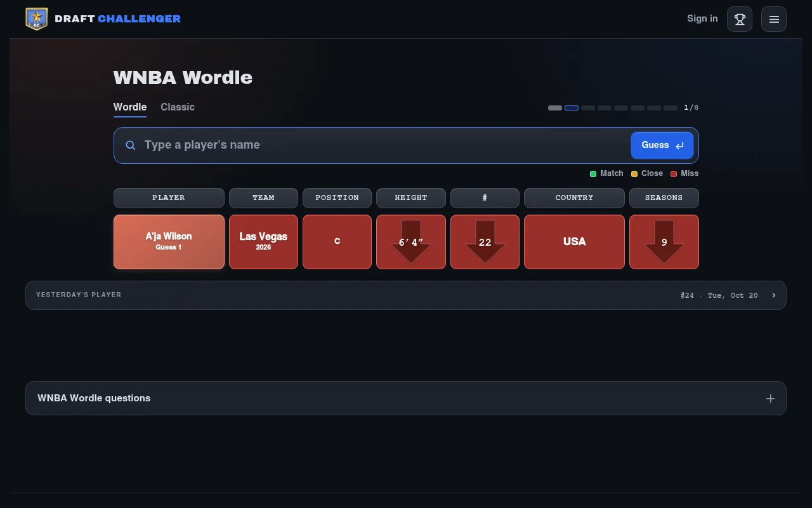Screen dimensions: 812x508
Task: Switch to the Wordle tab
Action: point(130,107)
